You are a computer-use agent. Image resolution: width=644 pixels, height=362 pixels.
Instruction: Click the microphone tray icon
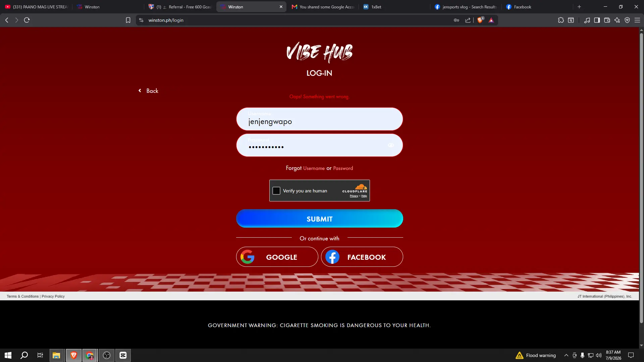(x=582, y=355)
